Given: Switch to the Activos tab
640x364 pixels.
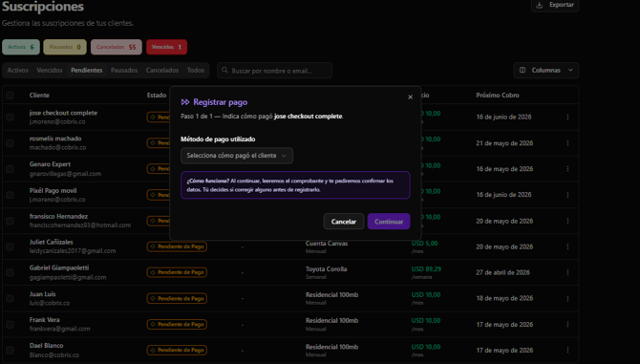Looking at the screenshot, I should 17,70.
